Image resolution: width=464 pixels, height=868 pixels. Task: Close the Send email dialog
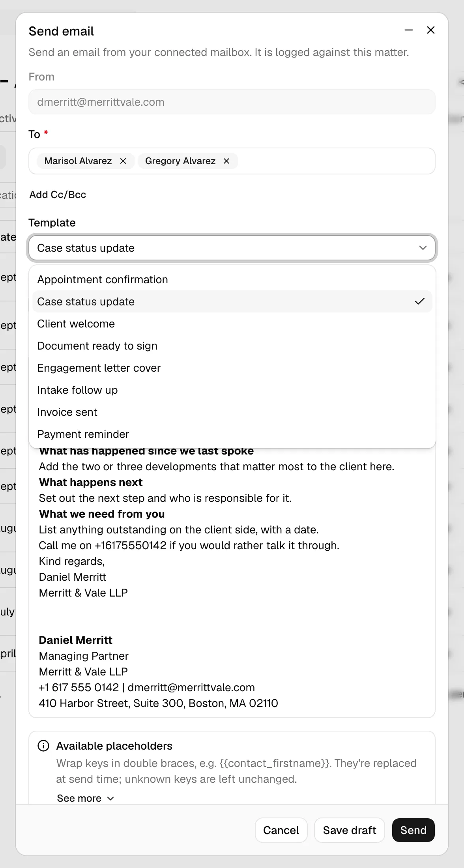pyautogui.click(x=431, y=30)
